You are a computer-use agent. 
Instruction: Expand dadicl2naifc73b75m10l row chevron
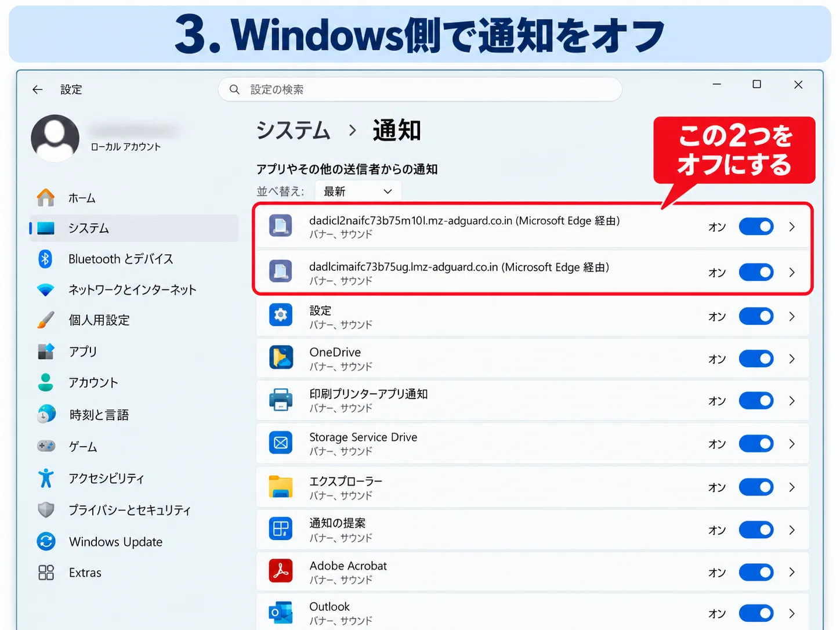pos(792,227)
